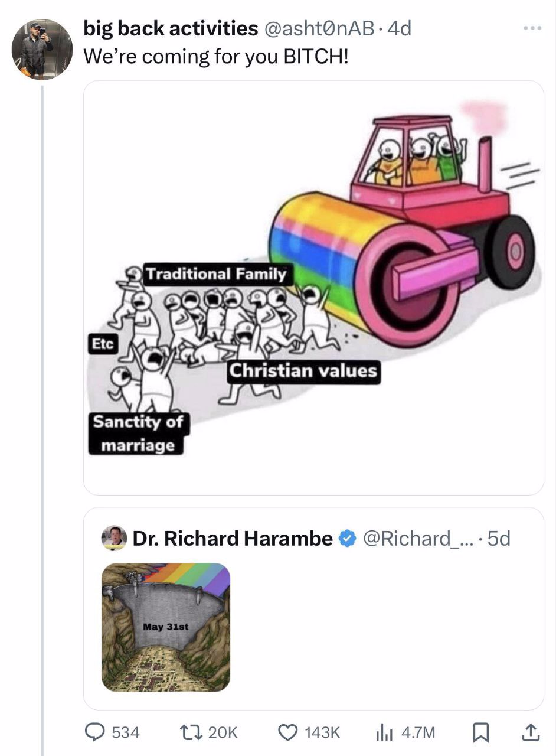
Task: Open Dr. Richard Harambe's small avatar
Action: tap(114, 538)
